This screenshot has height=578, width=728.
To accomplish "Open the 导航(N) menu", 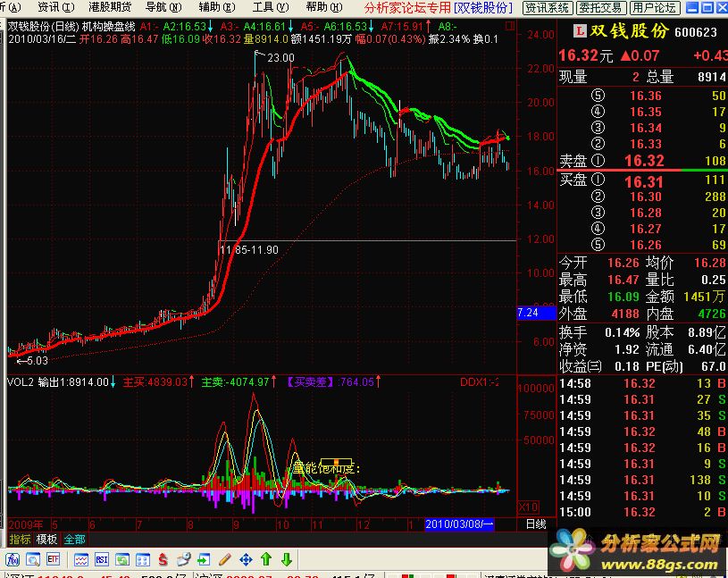I will pyautogui.click(x=163, y=7).
